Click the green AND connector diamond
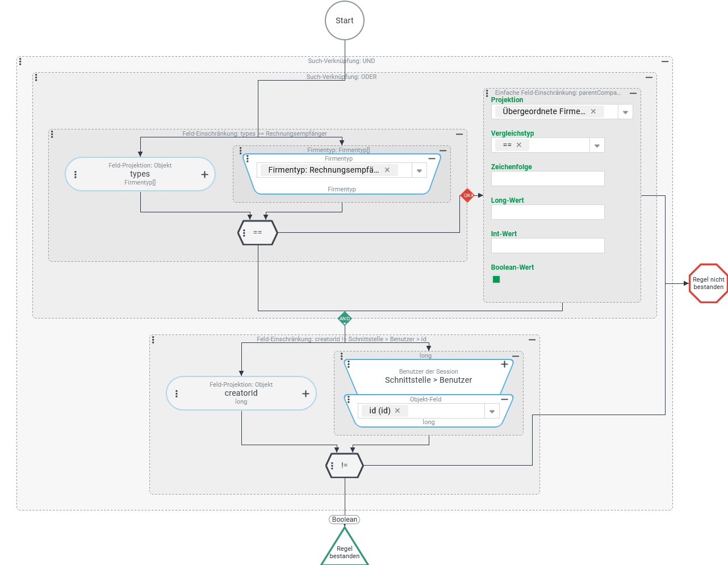This screenshot has width=728, height=565. coord(345,319)
